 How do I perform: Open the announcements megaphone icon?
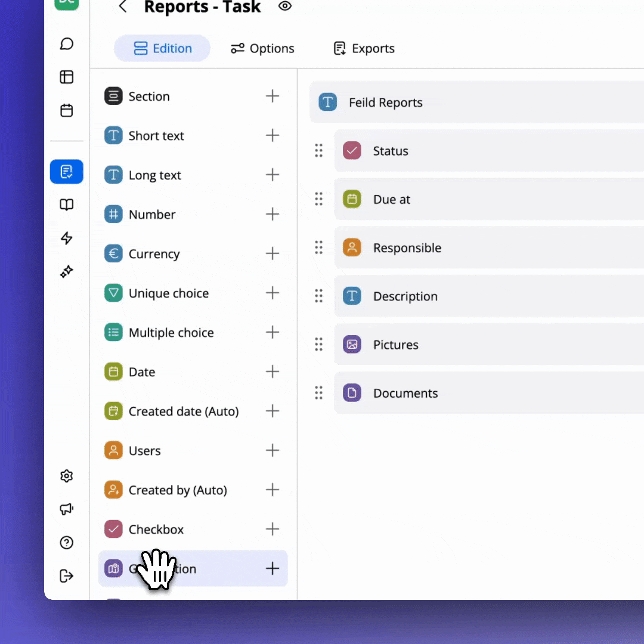pos(66,509)
